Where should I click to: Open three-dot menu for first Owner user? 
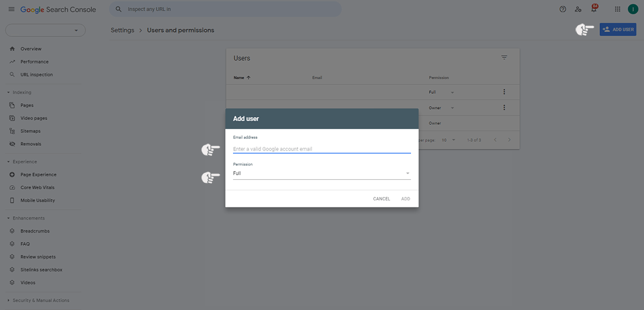click(x=504, y=108)
